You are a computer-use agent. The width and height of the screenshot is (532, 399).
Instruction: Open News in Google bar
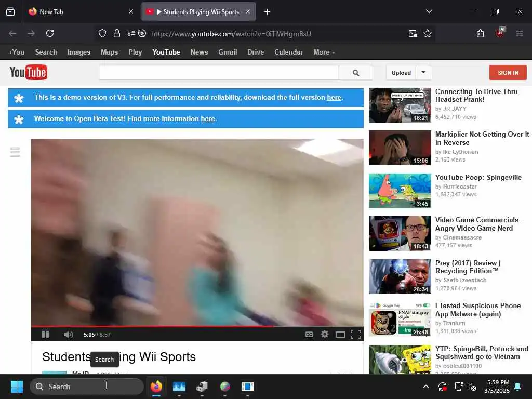199,52
